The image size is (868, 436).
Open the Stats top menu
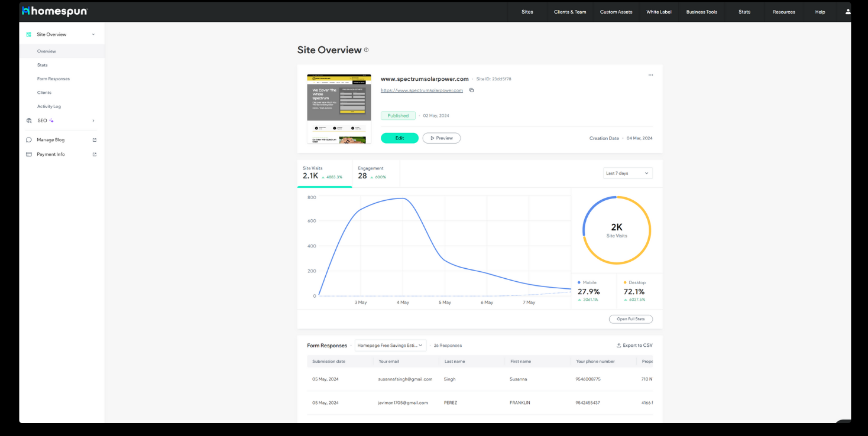point(744,12)
